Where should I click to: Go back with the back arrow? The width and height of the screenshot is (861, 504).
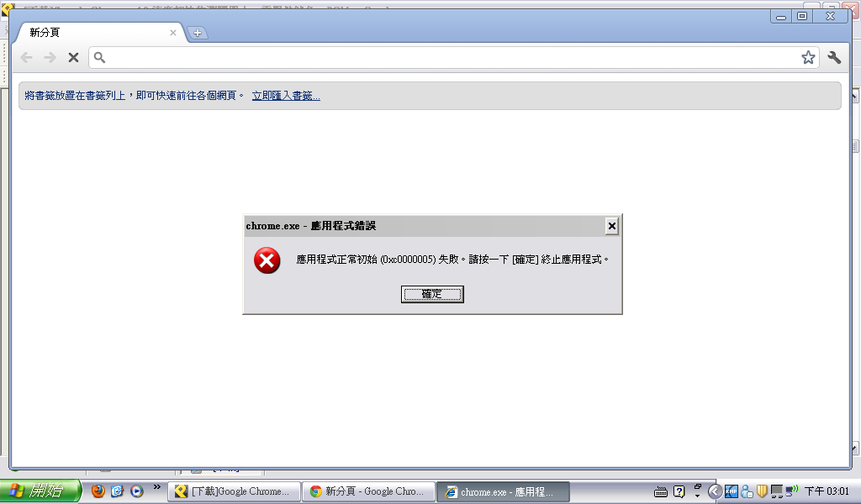tap(26, 58)
